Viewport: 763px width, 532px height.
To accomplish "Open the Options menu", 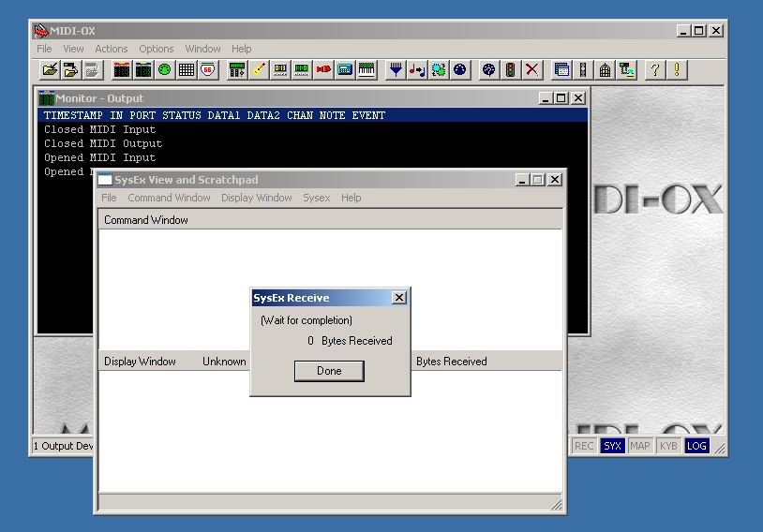I will (x=157, y=49).
